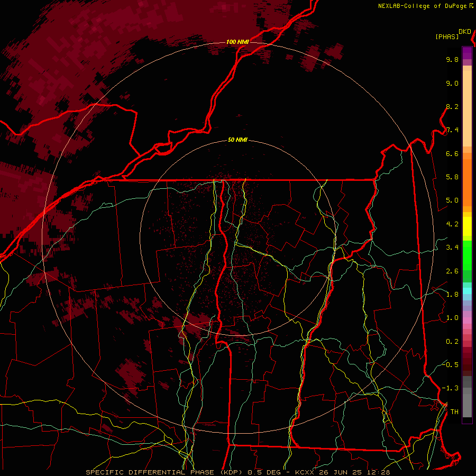Click the 5.8 value on the color scale
The height and width of the screenshot is (476, 476).
452,177
